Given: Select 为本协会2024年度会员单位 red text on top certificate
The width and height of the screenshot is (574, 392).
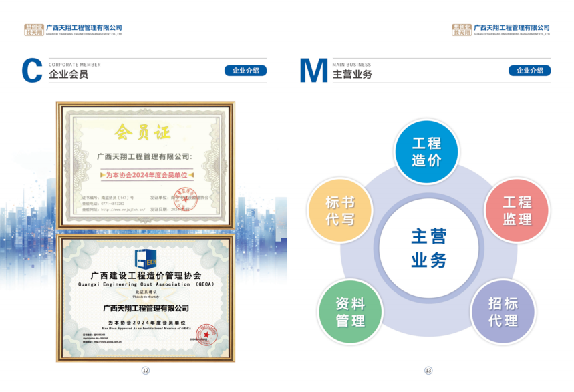Looking at the screenshot, I should pyautogui.click(x=146, y=175).
